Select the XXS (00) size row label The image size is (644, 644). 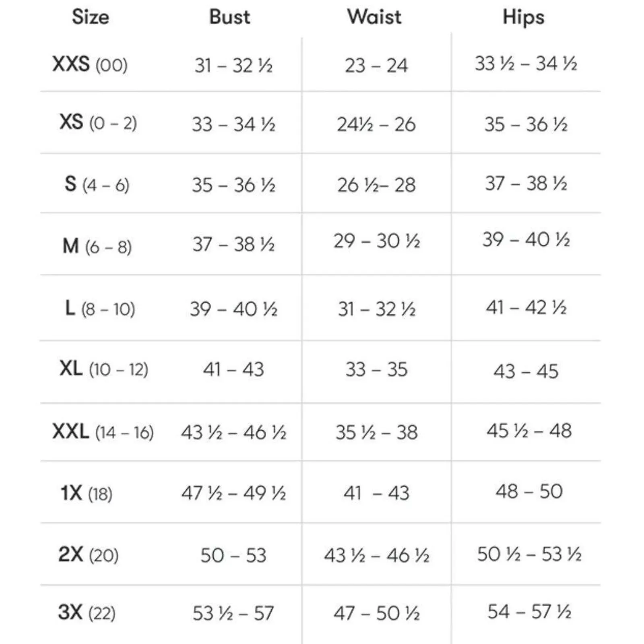click(x=90, y=65)
